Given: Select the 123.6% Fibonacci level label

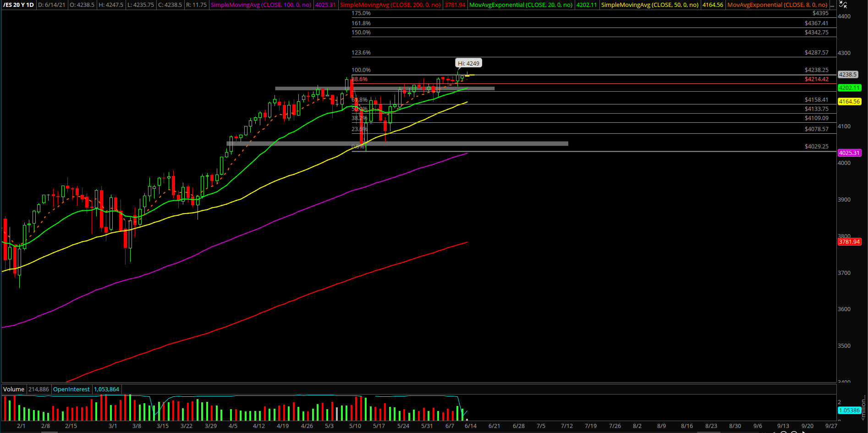Looking at the screenshot, I should click(361, 53).
